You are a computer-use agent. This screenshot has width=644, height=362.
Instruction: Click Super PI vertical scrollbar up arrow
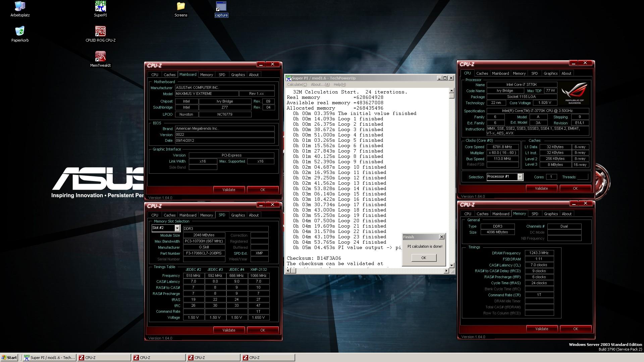coord(451,90)
